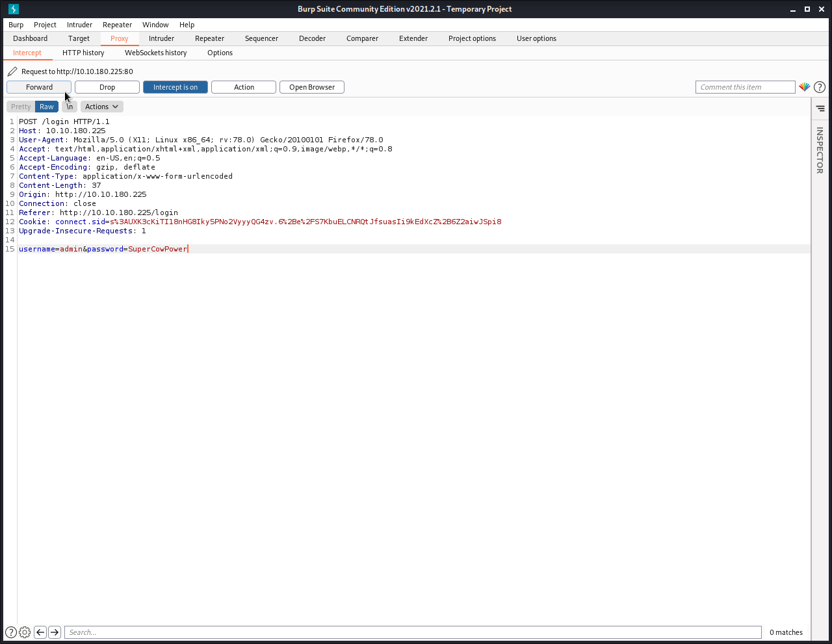Open the proxy Options sub-tab
The width and height of the screenshot is (832, 644).
point(220,53)
